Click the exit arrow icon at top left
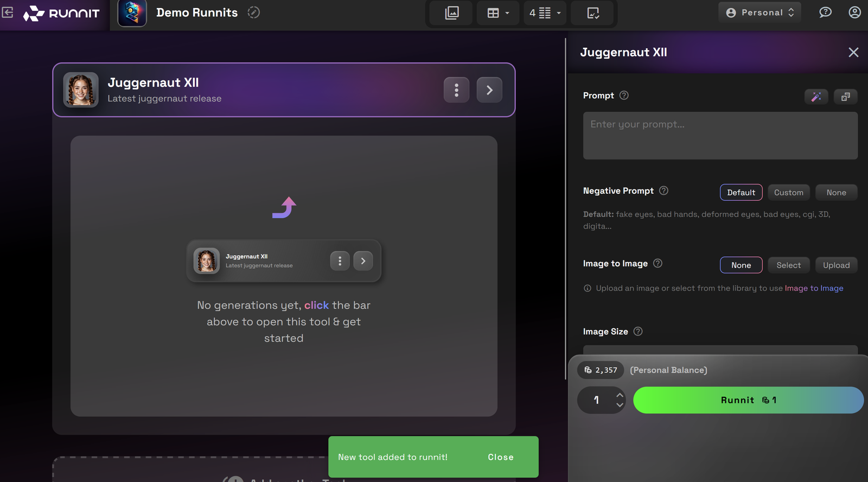 (x=8, y=12)
